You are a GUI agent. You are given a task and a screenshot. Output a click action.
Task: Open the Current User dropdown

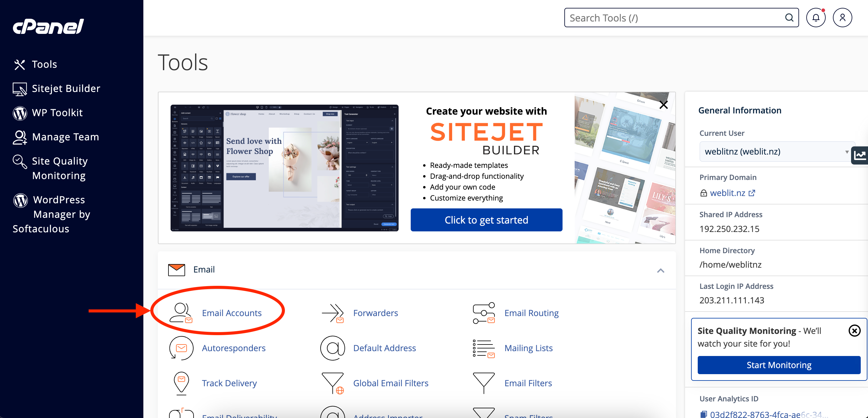click(x=777, y=152)
